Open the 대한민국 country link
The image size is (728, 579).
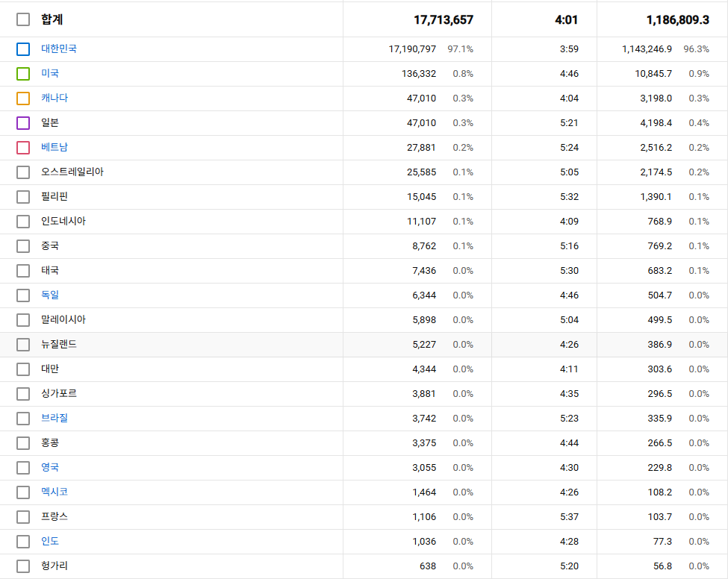point(59,48)
